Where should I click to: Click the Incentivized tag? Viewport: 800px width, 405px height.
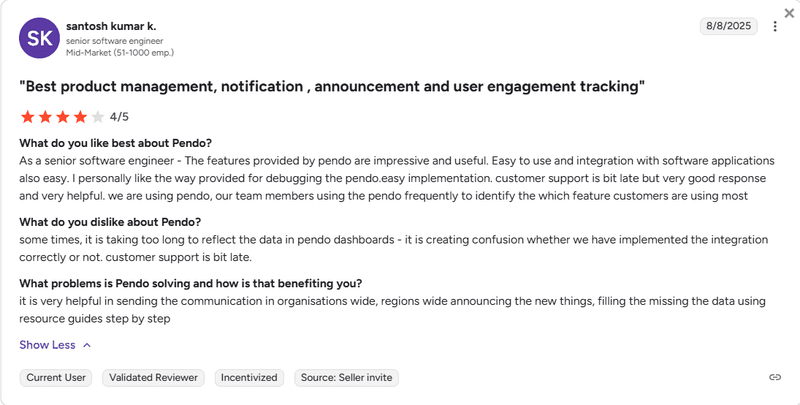coord(249,377)
